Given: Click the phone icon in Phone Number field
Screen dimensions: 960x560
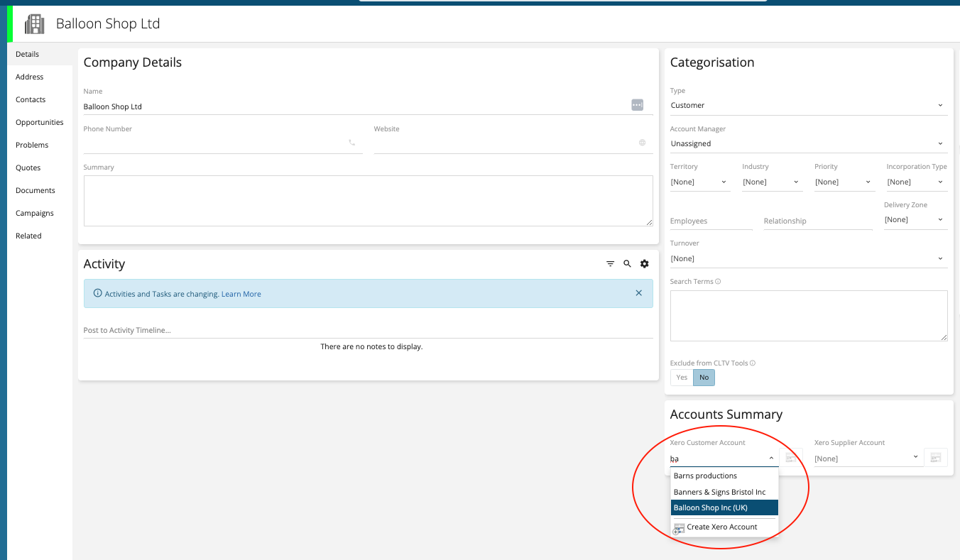Looking at the screenshot, I should coord(352,142).
